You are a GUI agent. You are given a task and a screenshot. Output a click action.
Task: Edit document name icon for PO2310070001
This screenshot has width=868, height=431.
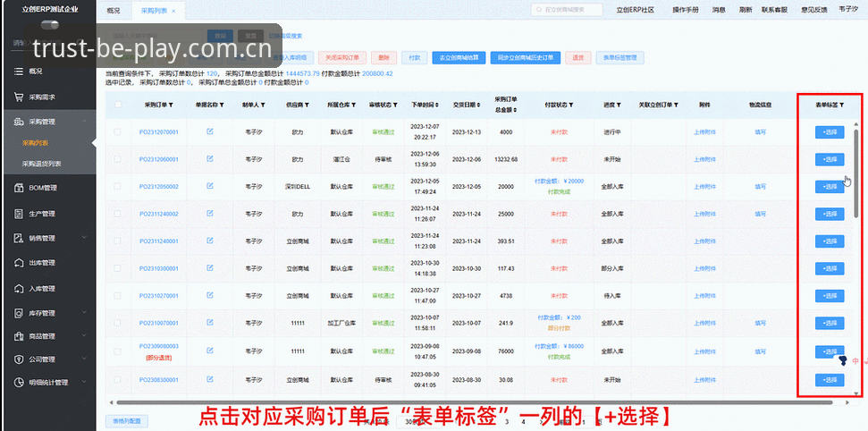pos(210,322)
